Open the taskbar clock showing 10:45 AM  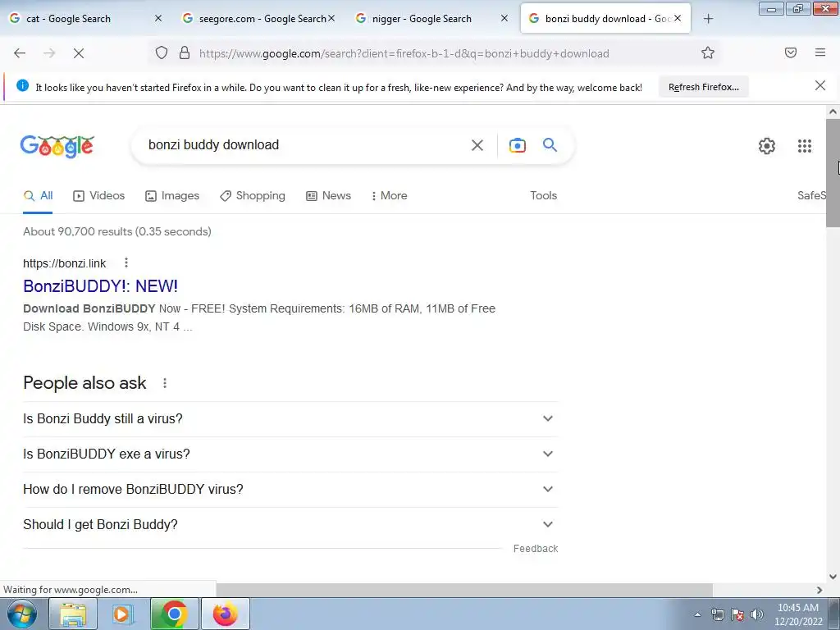click(798, 614)
